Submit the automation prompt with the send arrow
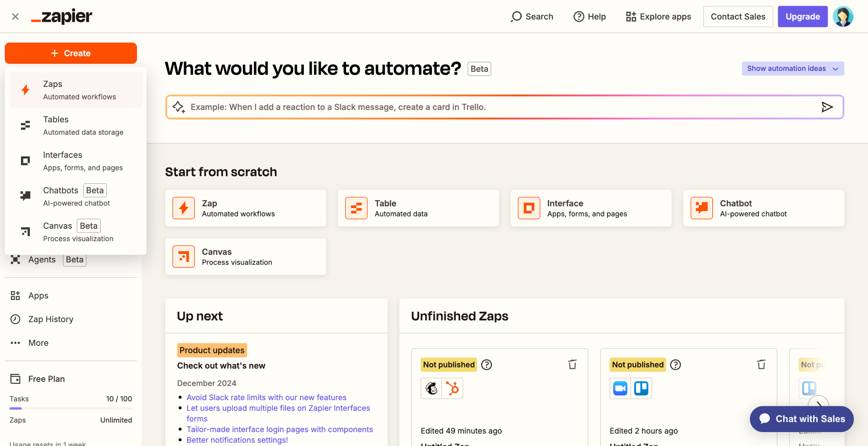 (827, 107)
